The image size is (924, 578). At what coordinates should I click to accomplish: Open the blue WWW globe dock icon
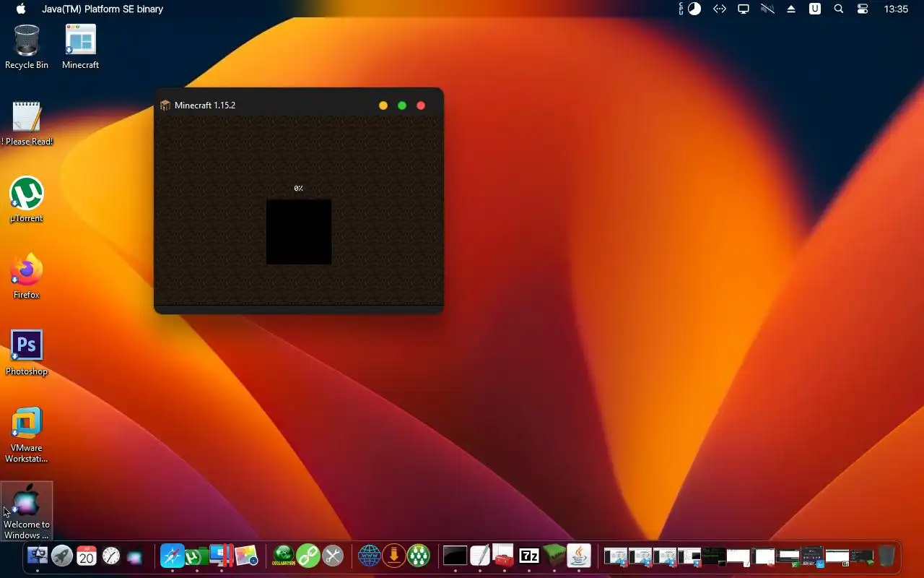coord(370,556)
